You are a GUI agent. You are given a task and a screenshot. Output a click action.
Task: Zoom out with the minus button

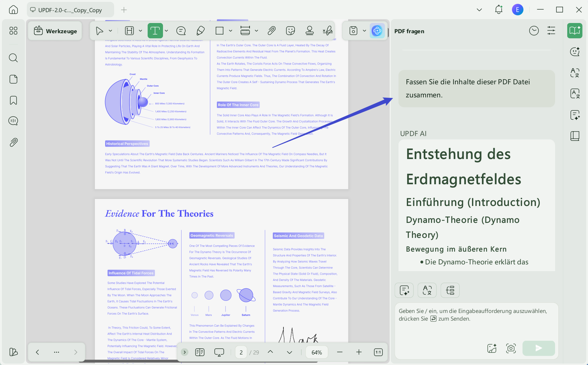(x=340, y=352)
